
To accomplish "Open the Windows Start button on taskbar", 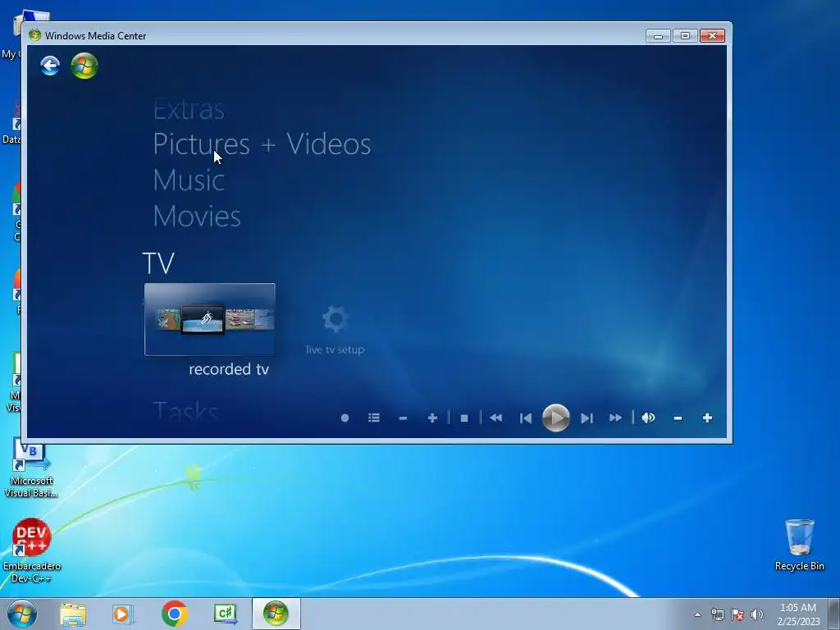I will pyautogui.click(x=22, y=614).
